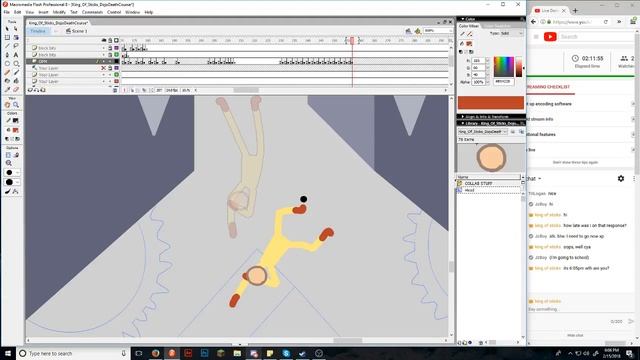Image resolution: width=640 pixels, height=360 pixels.
Task: Toggle the red outline square of bottom layer
Action: pyautogui.click(x=116, y=81)
